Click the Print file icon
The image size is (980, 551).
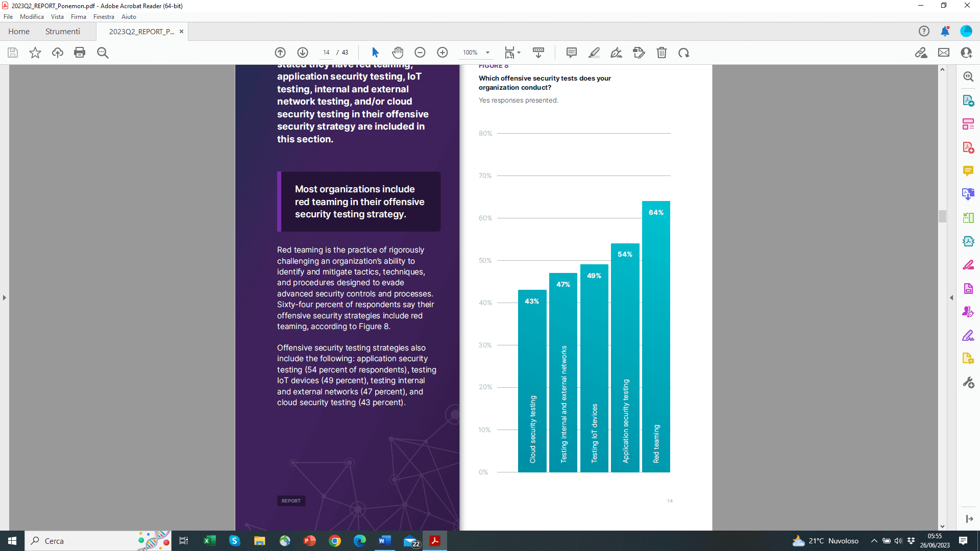[x=80, y=53]
